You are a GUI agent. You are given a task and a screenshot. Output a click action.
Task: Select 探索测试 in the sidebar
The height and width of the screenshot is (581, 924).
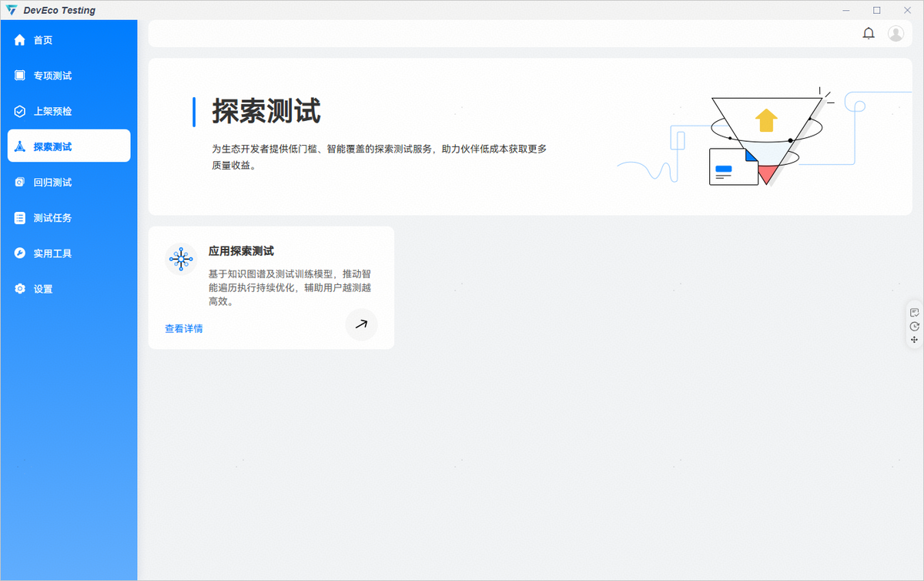click(x=52, y=146)
